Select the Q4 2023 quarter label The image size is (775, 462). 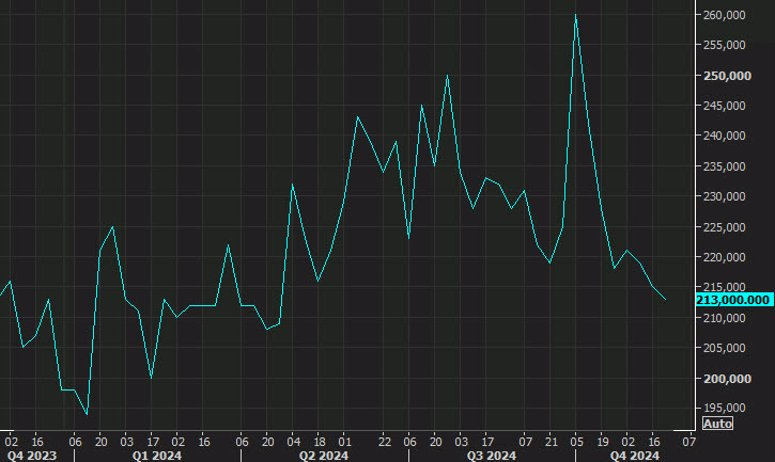[x=31, y=455]
